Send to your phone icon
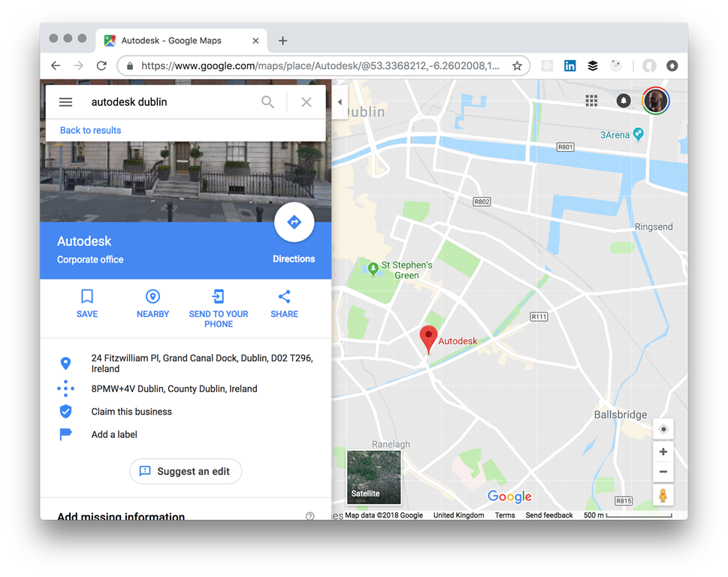Screen dimensions: 728x577 tap(219, 298)
